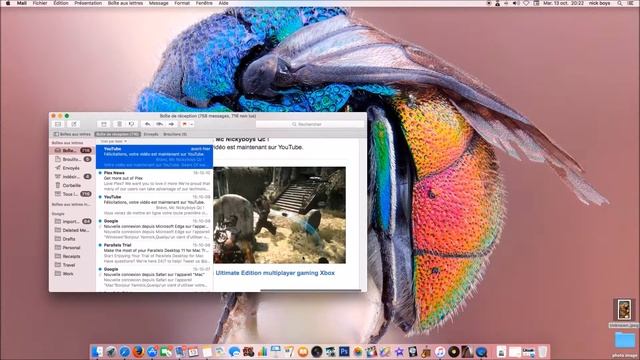
Task: Open Numbers chart app from the Dock
Action: [x=262, y=351]
